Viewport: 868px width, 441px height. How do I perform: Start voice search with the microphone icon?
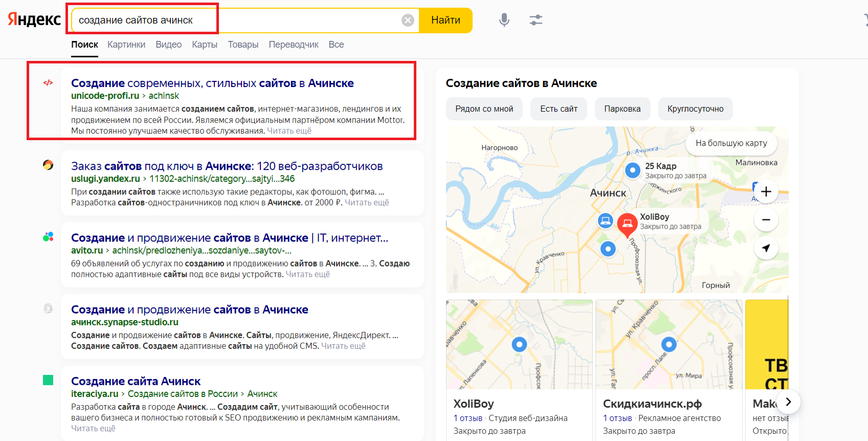tap(504, 20)
